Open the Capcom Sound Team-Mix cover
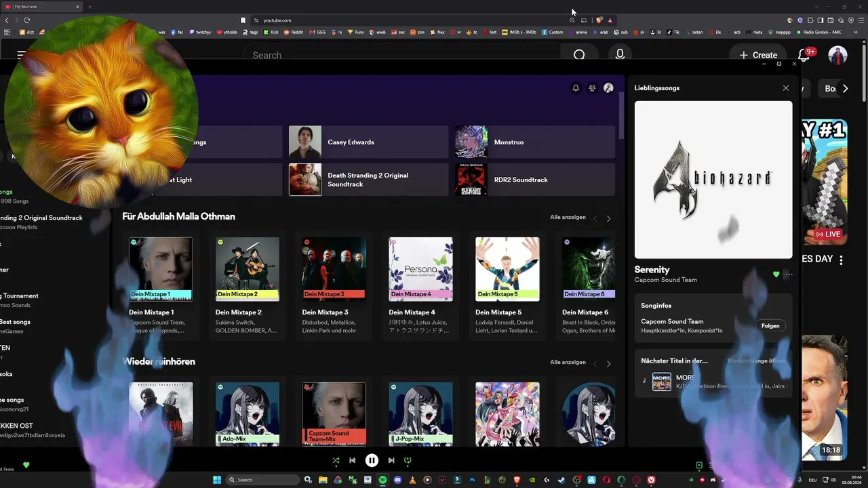Image resolution: width=868 pixels, height=488 pixels. [334, 414]
